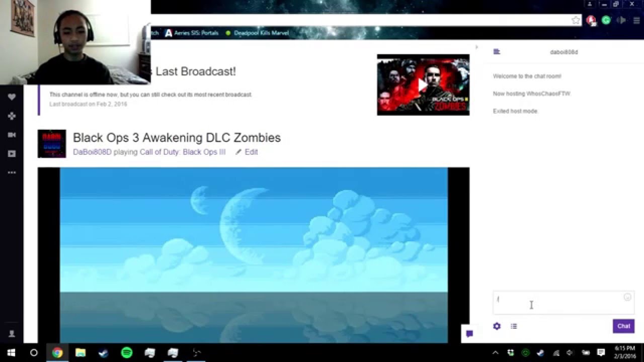Click the video player showing the moon scene
This screenshot has height=362, width=644.
(254, 255)
